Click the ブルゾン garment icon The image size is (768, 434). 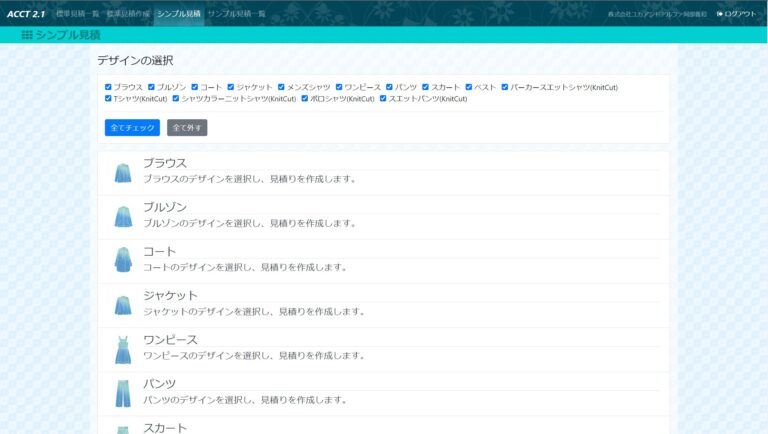tap(123, 217)
